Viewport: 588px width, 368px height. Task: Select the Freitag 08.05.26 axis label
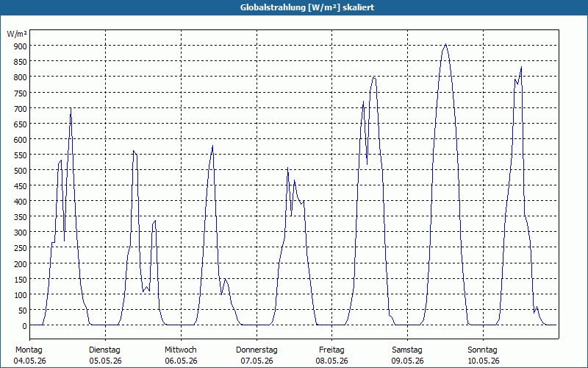coord(331,355)
